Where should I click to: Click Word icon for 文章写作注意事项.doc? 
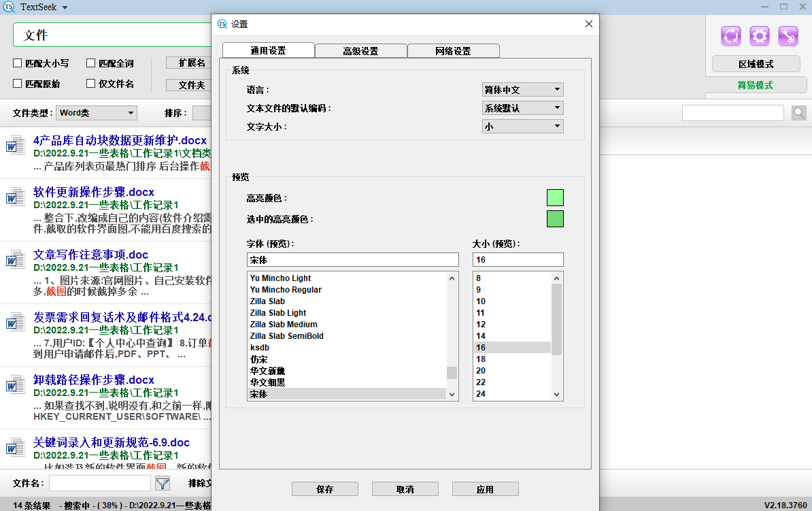coord(15,260)
